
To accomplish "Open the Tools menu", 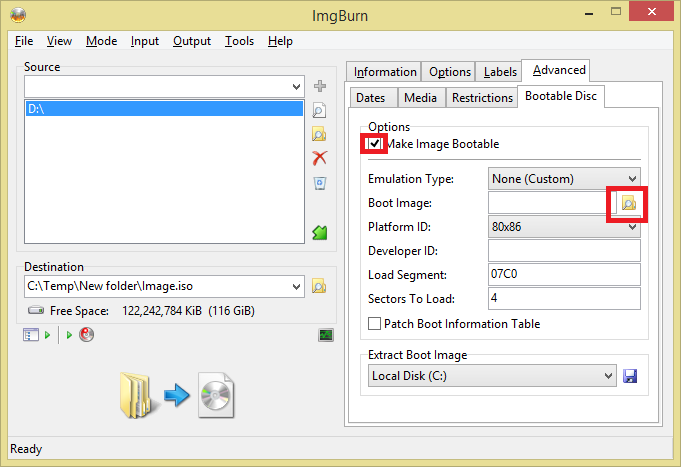I will (x=239, y=41).
